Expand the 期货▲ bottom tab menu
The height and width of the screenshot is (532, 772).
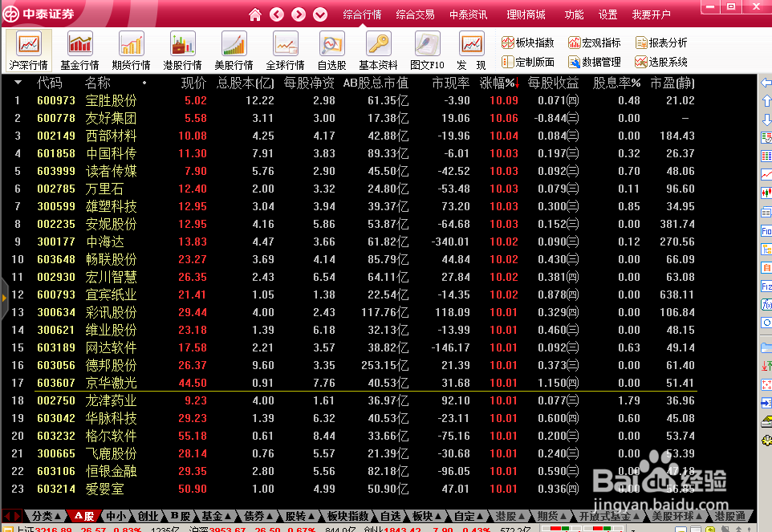click(552, 516)
